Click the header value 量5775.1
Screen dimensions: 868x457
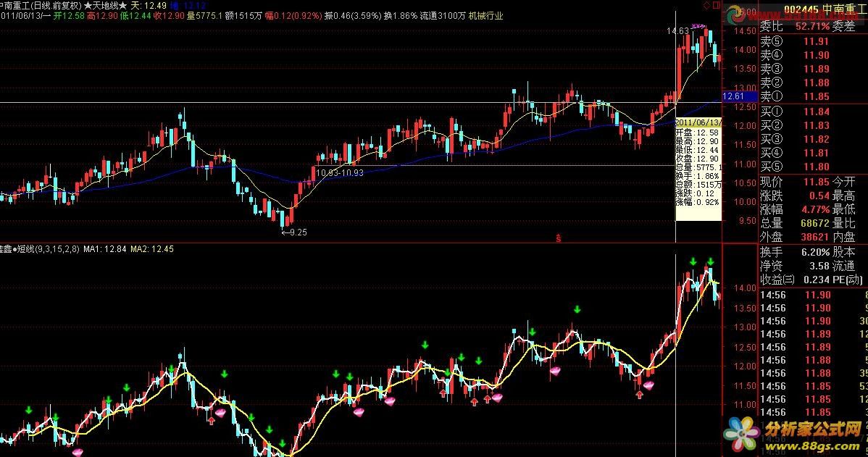[x=204, y=16]
